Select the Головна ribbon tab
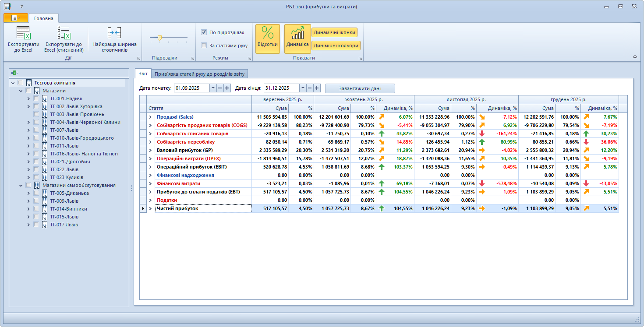Screen dimensions: 644x327 (44, 18)
